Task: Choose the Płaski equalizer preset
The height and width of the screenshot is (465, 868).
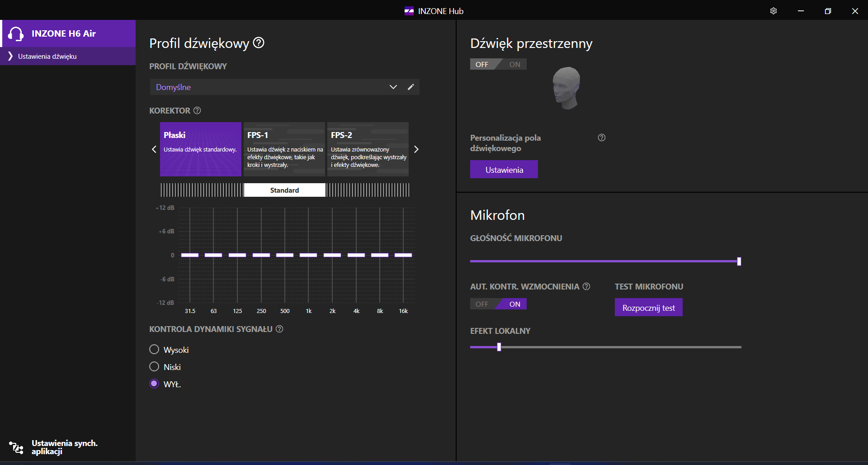Action: click(201, 149)
